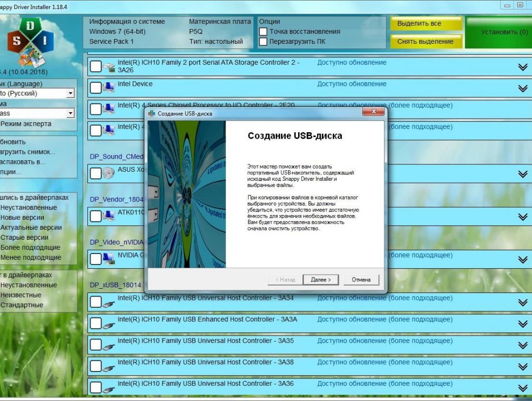Screen dimensions: 532x401
Task: Click the USB plug icon for controller 3A36
Action: [109, 389]
